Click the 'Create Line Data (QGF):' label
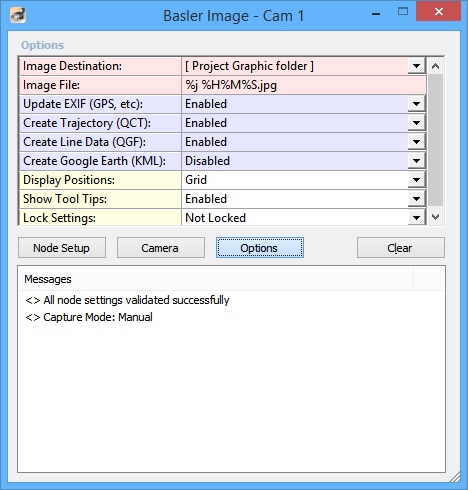Screen dimensions: 468x490 pos(84,142)
